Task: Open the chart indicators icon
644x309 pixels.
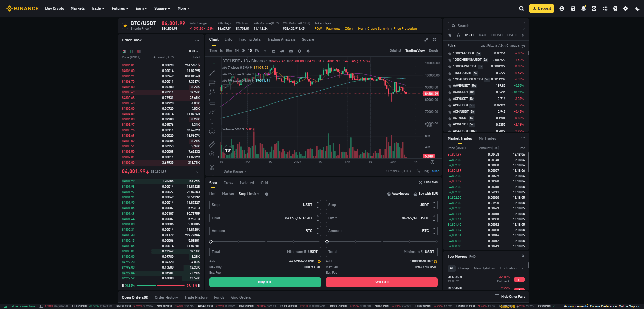Action: tap(274, 51)
